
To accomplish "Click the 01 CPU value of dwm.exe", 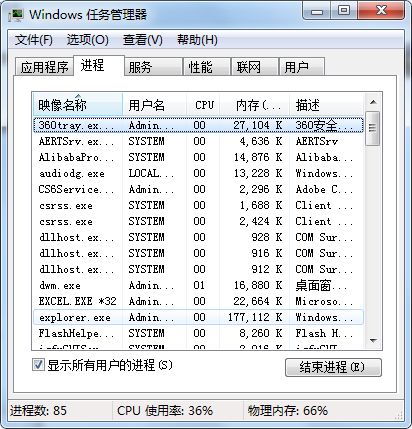I will 199,285.
